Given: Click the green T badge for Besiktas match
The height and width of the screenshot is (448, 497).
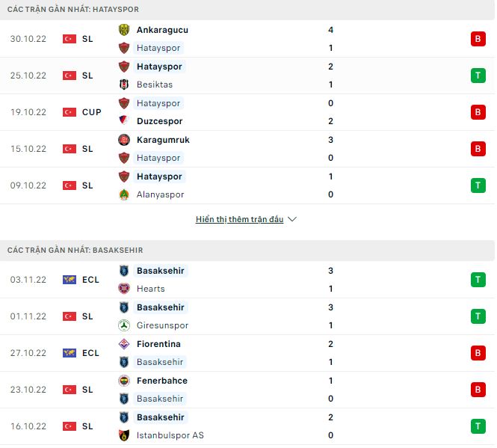Looking at the screenshot, I should coord(478,76).
